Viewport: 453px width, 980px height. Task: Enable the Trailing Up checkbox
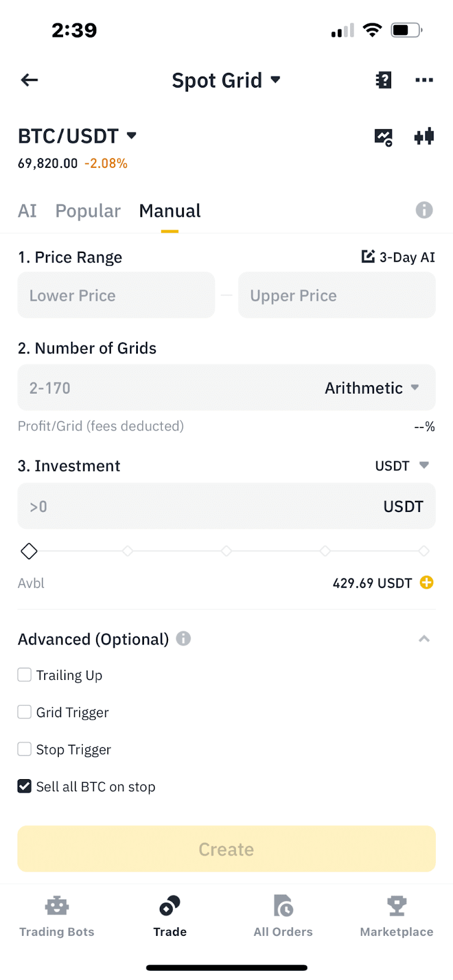coord(25,675)
